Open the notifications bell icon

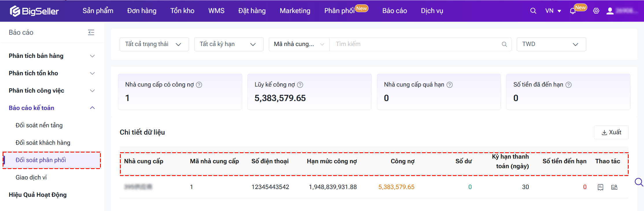[x=572, y=11]
